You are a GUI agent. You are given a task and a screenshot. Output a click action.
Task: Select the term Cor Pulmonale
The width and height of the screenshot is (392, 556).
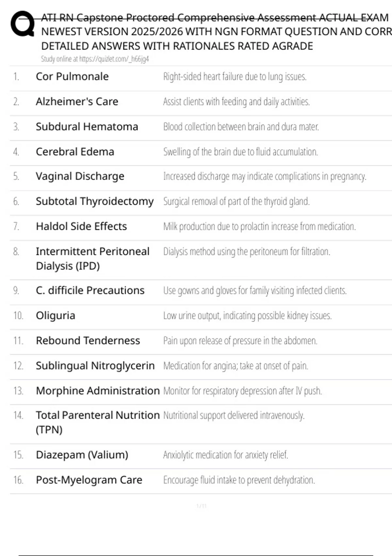tap(72, 77)
